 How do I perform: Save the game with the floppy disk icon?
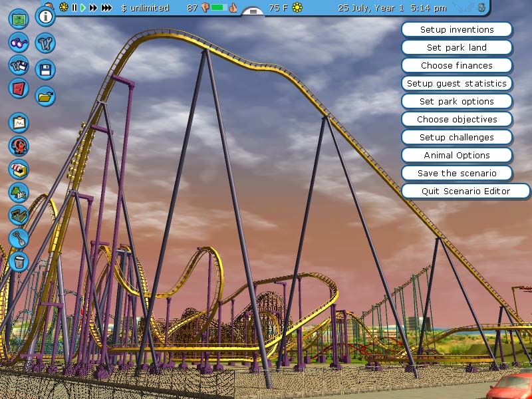click(x=45, y=70)
